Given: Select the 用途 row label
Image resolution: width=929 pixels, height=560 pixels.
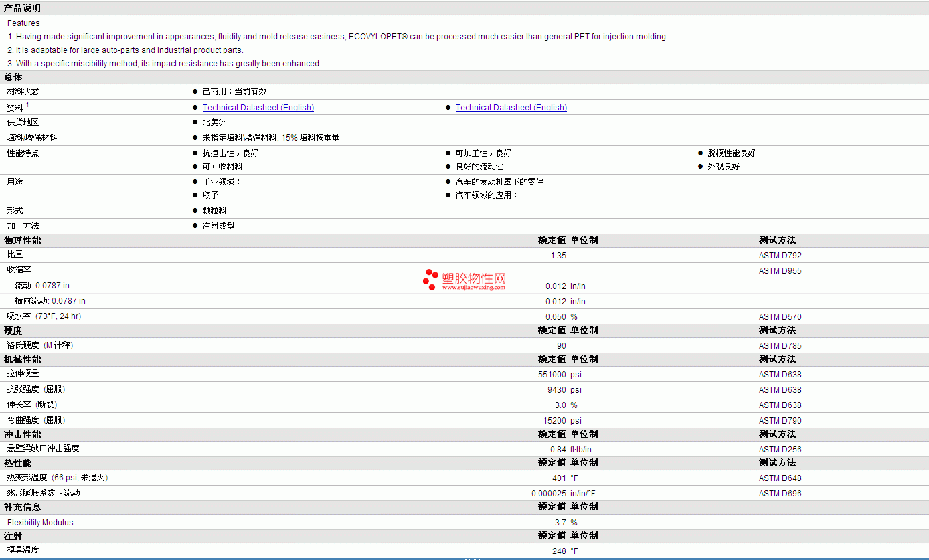Looking at the screenshot, I should 15,182.
